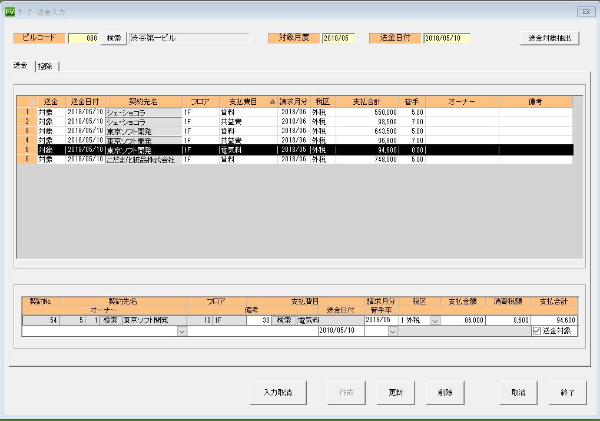Switch to the 控除 tab
This screenshot has width=600, height=421.
pyautogui.click(x=46, y=67)
